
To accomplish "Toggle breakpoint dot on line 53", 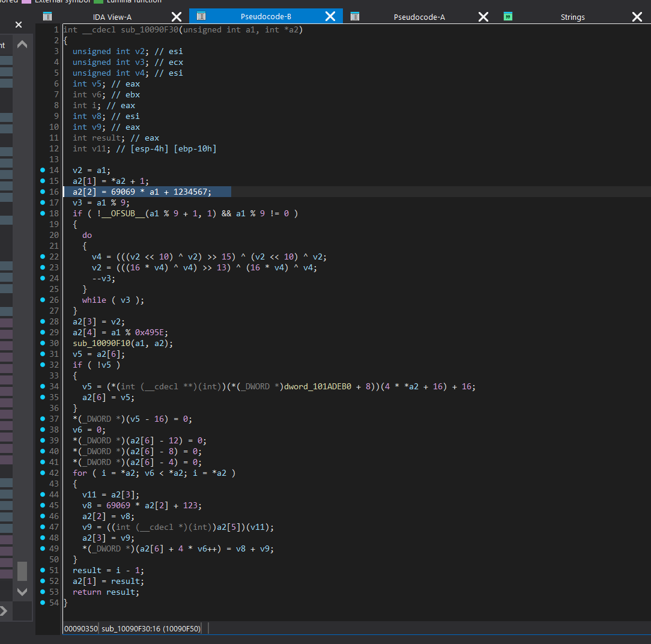I will (43, 592).
